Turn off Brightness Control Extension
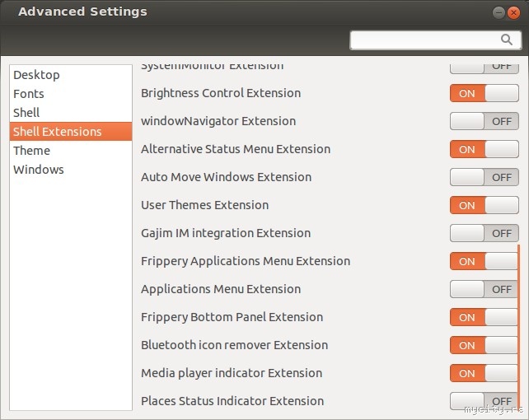Screen dimensions: 529x420 coord(484,93)
